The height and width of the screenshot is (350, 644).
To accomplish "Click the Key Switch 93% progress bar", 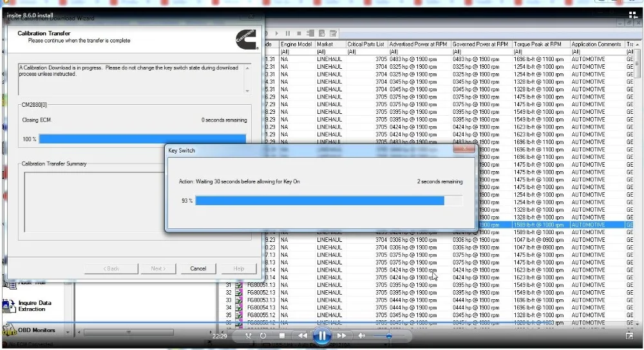I will pyautogui.click(x=329, y=201).
